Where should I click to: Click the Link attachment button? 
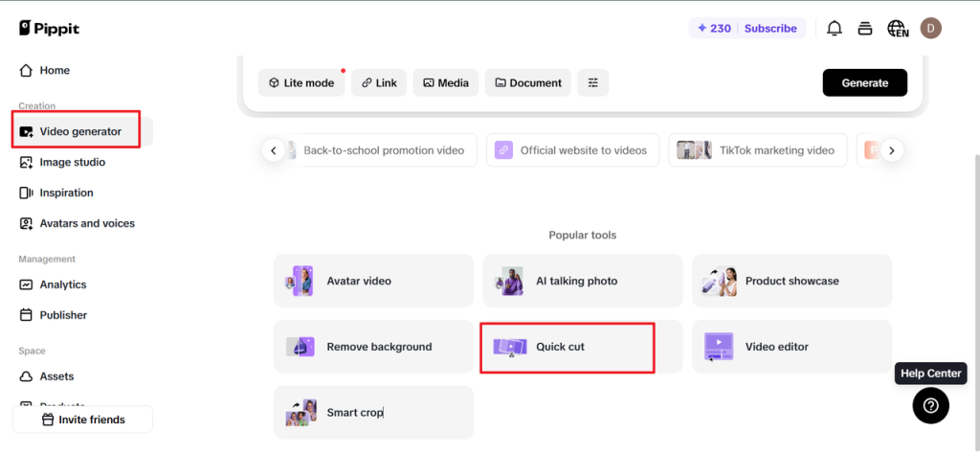click(379, 83)
